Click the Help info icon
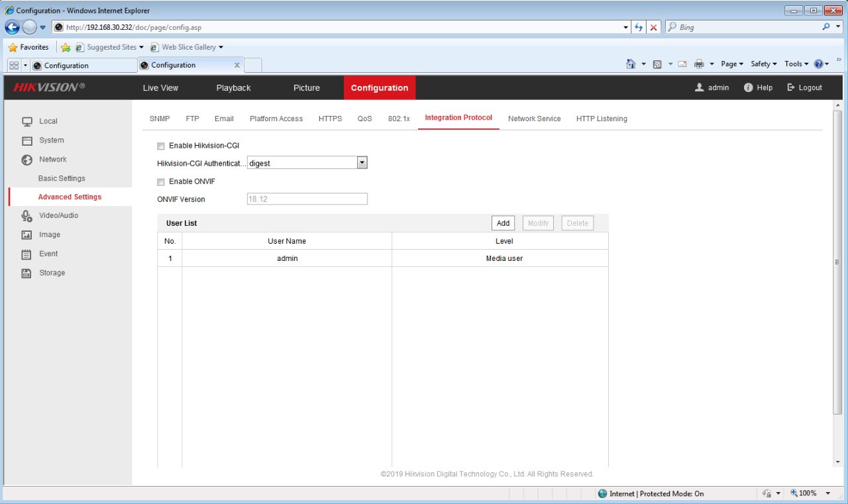Screen dimensions: 848x504 coord(749,87)
